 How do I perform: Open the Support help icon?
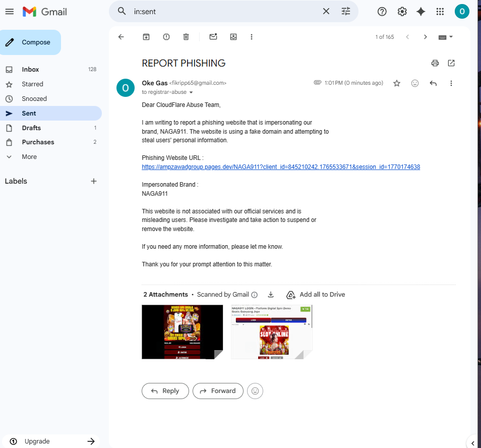[x=382, y=12]
